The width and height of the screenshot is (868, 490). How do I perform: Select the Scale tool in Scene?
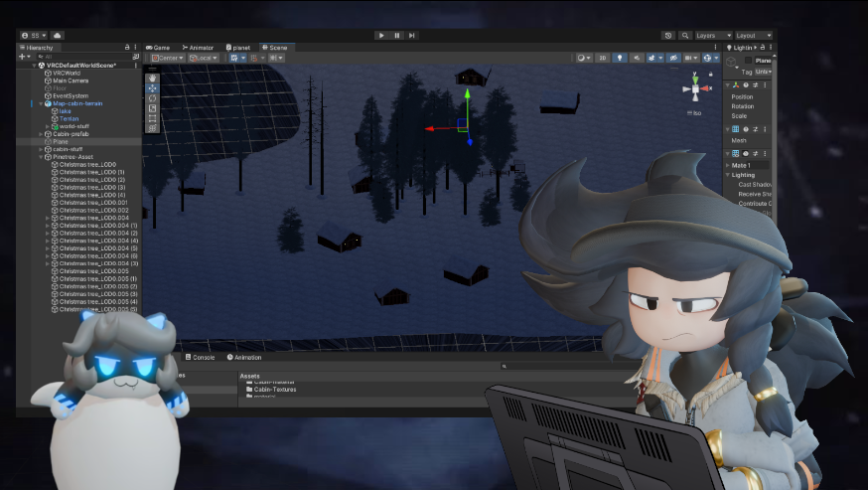152,108
